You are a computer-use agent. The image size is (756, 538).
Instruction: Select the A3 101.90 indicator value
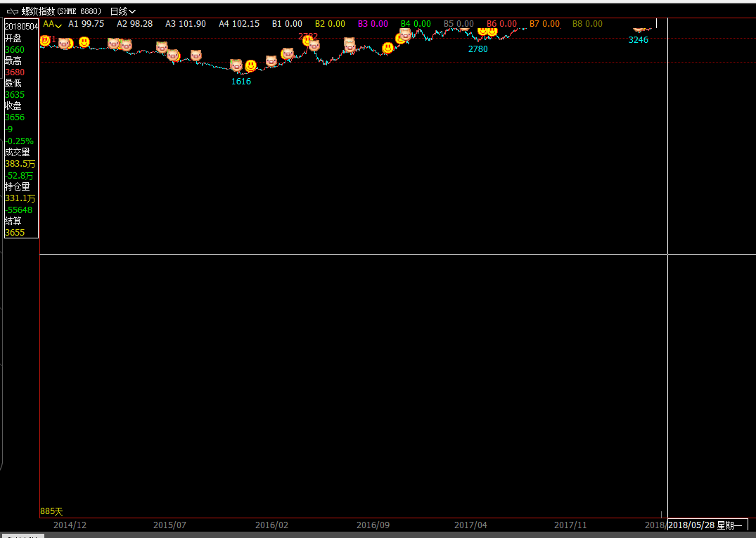pyautogui.click(x=186, y=24)
